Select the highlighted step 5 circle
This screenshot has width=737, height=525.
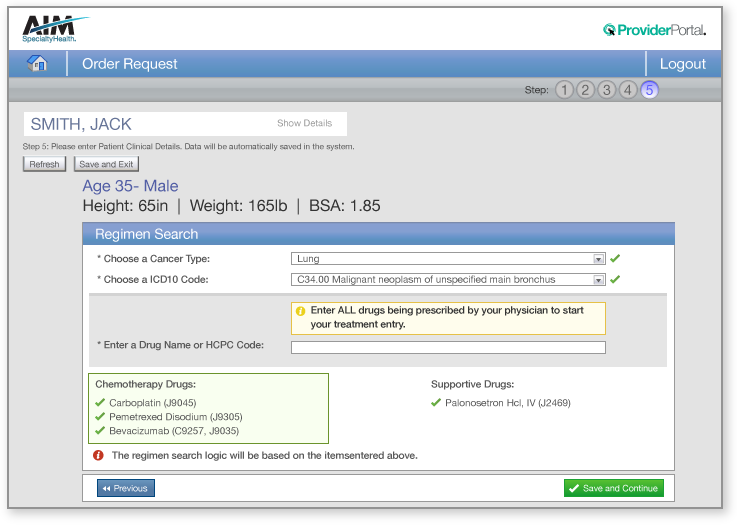649,90
